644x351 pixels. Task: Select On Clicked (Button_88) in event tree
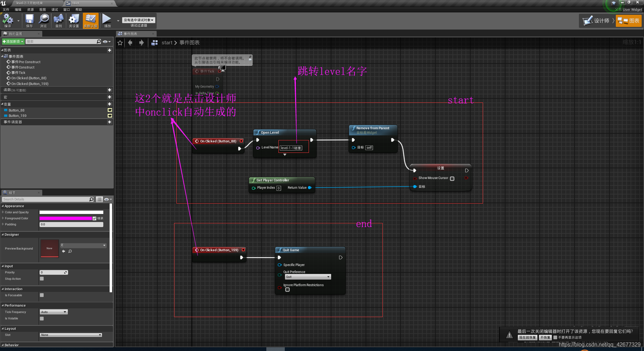[29, 78]
